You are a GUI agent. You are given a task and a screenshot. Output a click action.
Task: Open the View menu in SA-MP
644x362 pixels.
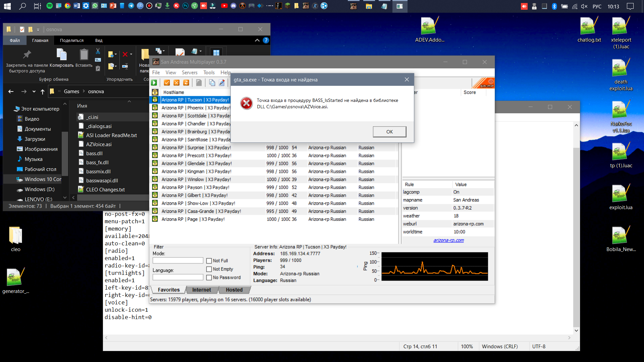pyautogui.click(x=171, y=72)
